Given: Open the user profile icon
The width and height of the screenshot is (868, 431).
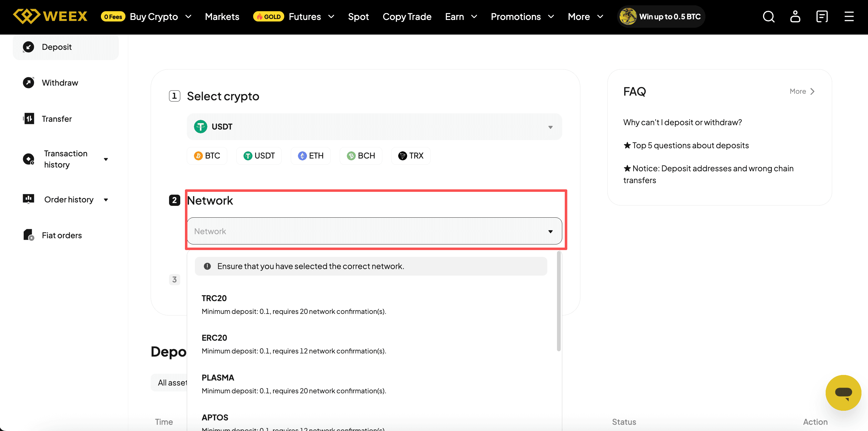Looking at the screenshot, I should coord(795,17).
